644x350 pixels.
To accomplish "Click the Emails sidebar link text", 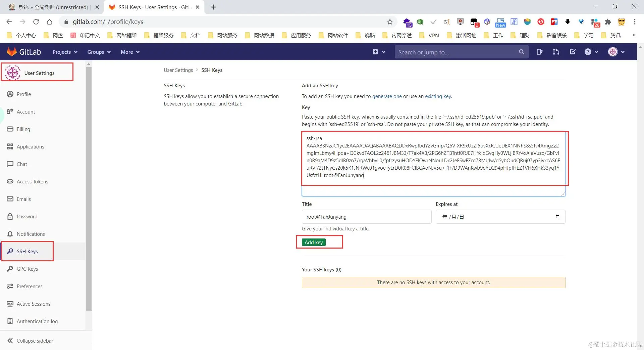I will point(23,199).
